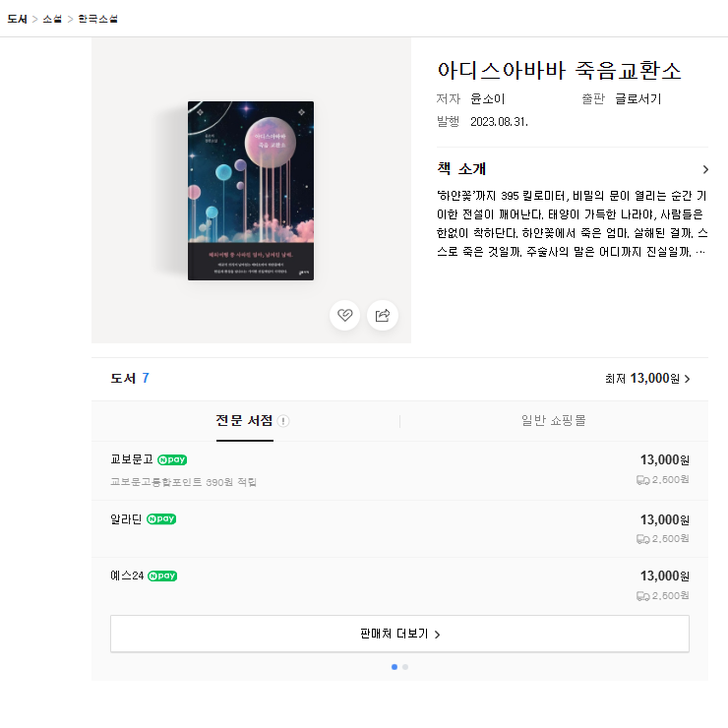Click the 13,000원 price in 교보문고 row
This screenshot has height=728, width=728.
(x=664, y=460)
